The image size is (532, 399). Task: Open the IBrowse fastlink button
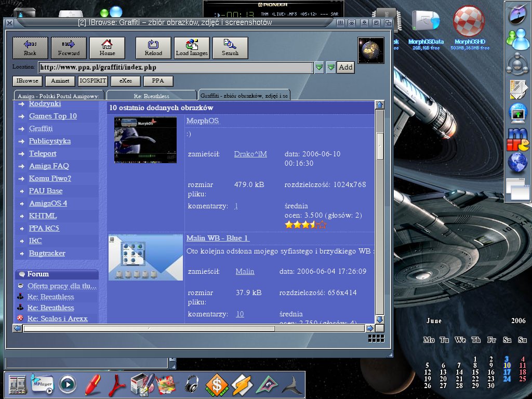tap(28, 81)
